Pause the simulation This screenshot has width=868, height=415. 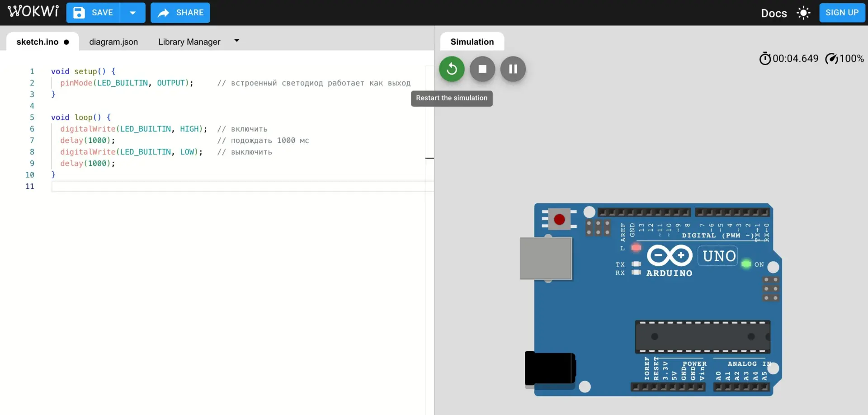(513, 69)
